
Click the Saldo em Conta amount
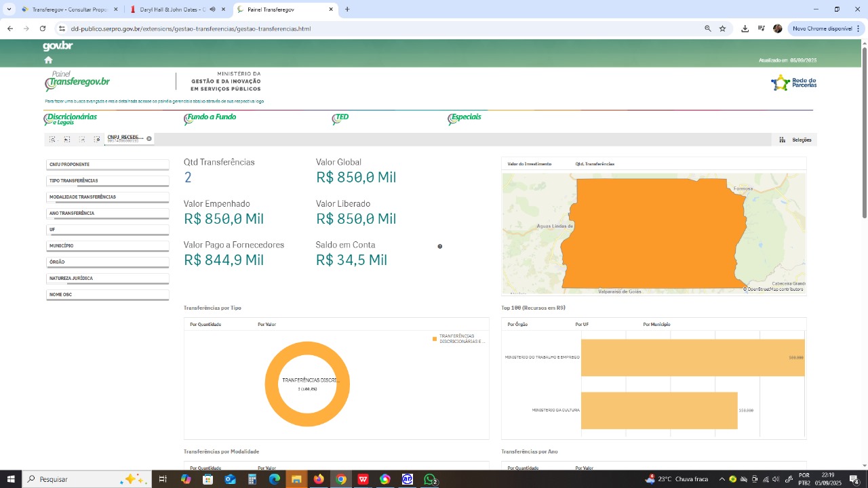(351, 260)
